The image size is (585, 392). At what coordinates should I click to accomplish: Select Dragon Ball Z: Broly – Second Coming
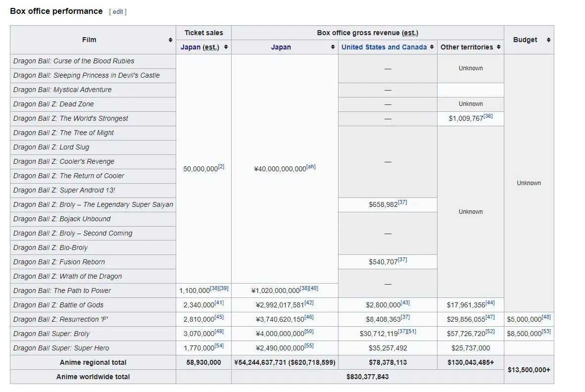[x=93, y=234]
